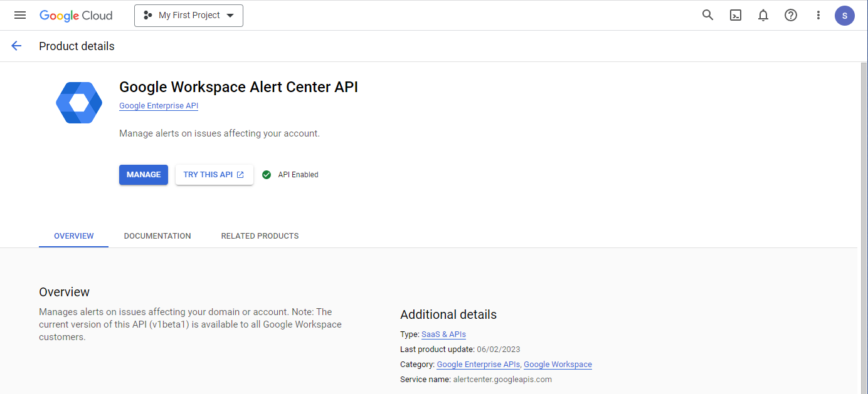
Task: Follow the SaaS & APIs type link
Action: [x=443, y=334]
